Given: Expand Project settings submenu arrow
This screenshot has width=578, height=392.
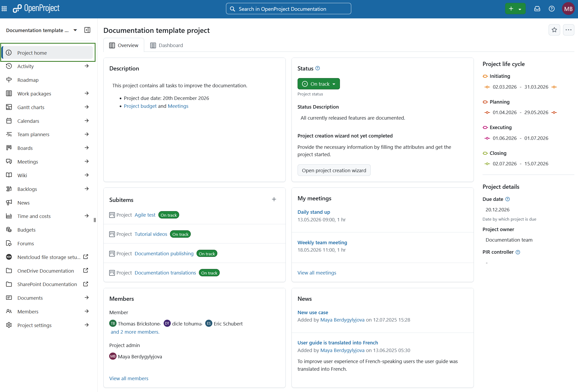Looking at the screenshot, I should pyautogui.click(x=87, y=325).
